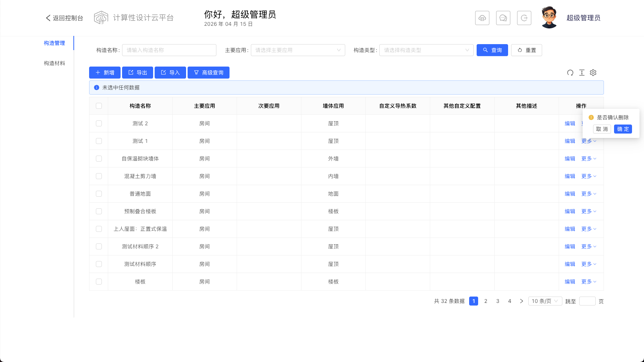Viewport: 644px width, 362px height.
Task: Click the 构造名称 search input field
Action: click(x=169, y=50)
